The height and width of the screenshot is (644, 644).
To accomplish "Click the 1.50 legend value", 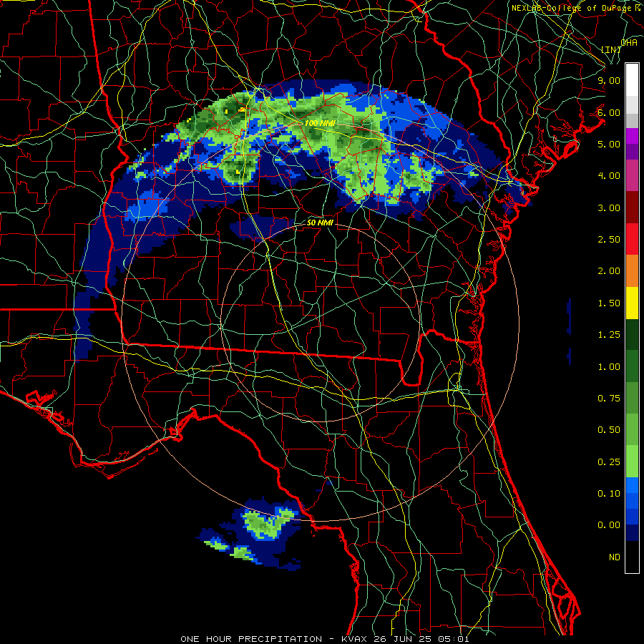I will click(x=609, y=303).
